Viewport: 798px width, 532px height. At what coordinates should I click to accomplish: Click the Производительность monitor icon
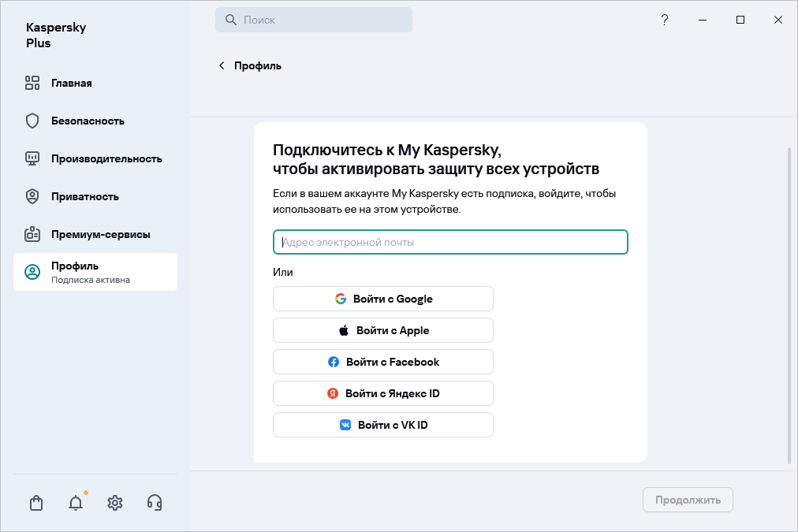32,158
